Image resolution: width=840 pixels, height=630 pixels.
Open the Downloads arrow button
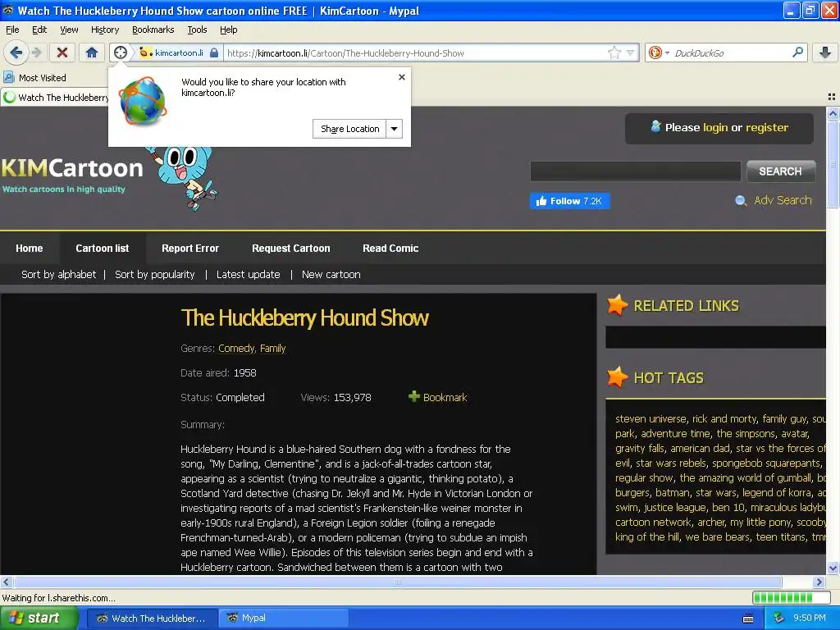825,52
